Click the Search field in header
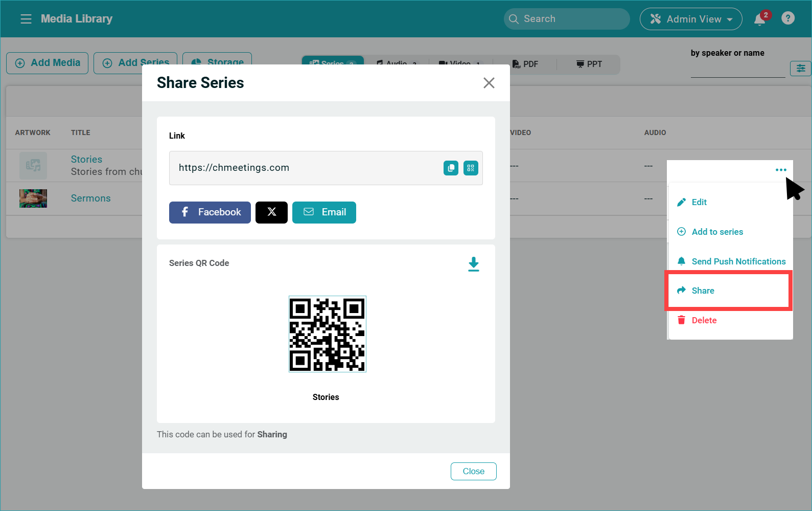Screen dimensions: 812x511 (567, 19)
